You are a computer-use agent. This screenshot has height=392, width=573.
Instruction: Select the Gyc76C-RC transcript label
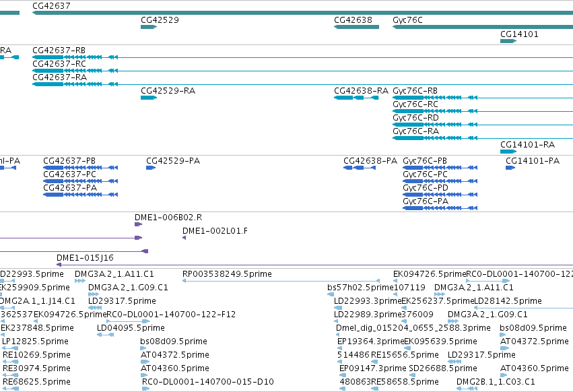point(415,104)
